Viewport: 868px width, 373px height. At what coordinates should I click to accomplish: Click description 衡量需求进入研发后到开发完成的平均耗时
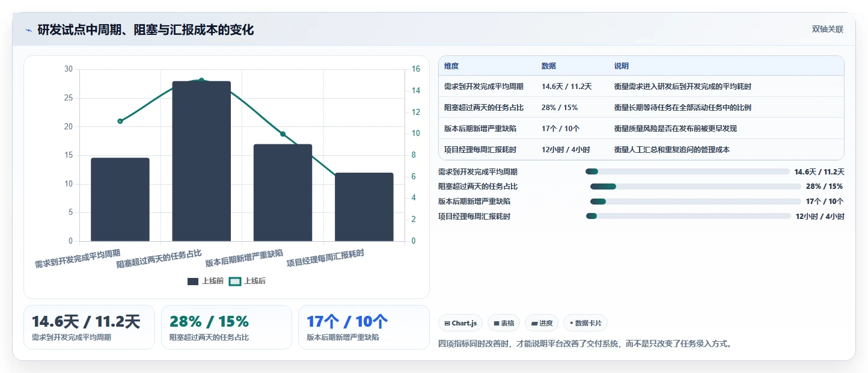(x=683, y=87)
